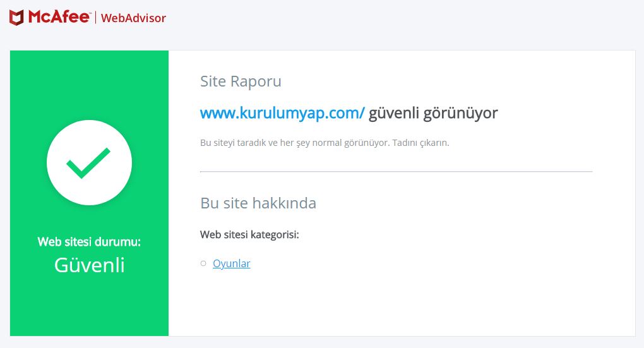This screenshot has width=644, height=348.
Task: Click the 'Bu siteyi taradık' description text
Action: 325,143
